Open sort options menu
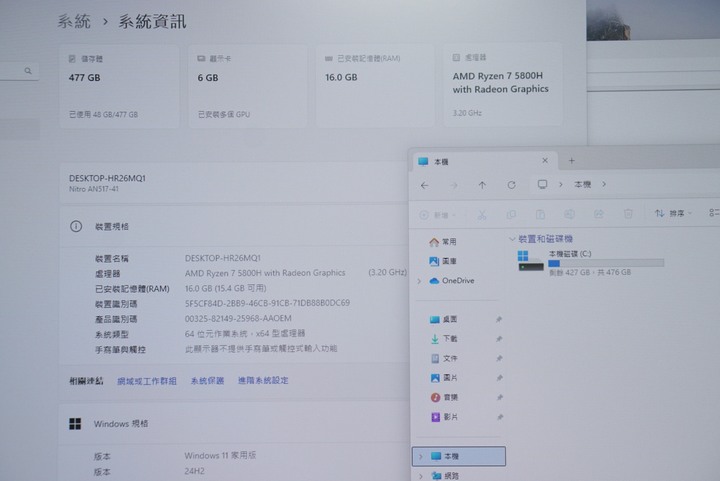This screenshot has height=481, width=720. click(673, 213)
